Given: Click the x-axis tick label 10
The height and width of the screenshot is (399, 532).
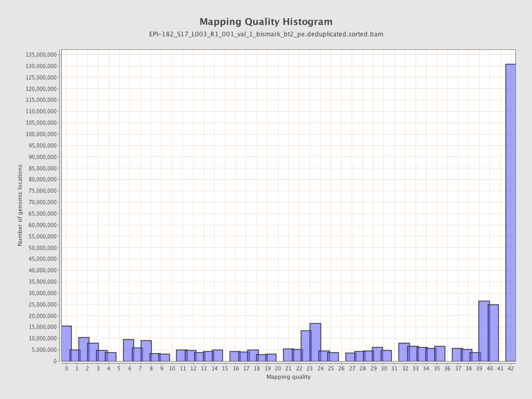Looking at the screenshot, I should click(x=172, y=368).
